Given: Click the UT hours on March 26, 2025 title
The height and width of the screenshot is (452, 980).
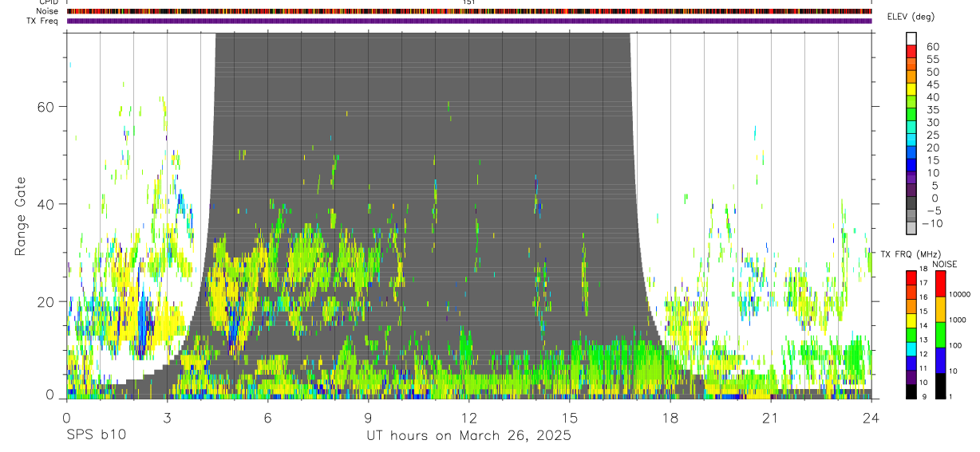Looking at the screenshot, I should 469,437.
